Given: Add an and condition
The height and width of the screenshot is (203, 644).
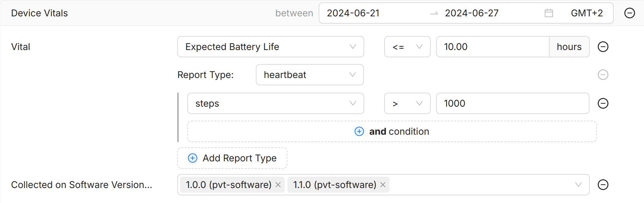Looking at the screenshot, I should 392,131.
